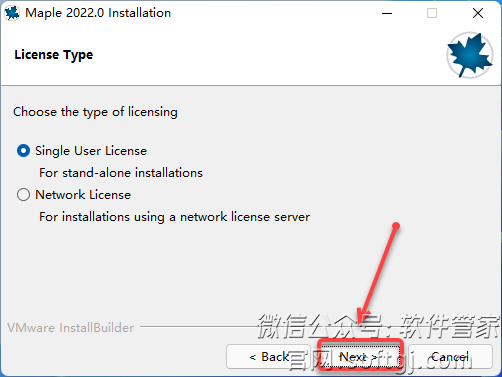Click the disabled maximize button
Image resolution: width=502 pixels, height=377 pixels.
pos(432,13)
